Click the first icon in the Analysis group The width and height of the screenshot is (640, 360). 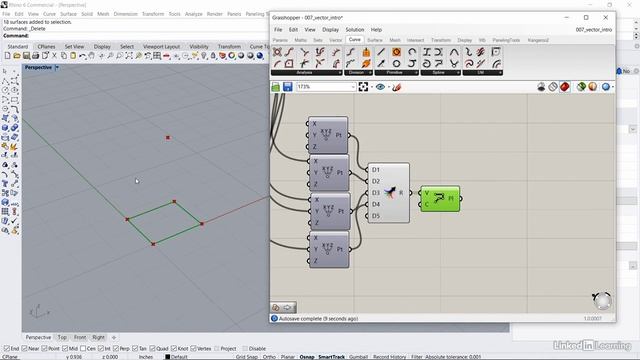pos(278,52)
